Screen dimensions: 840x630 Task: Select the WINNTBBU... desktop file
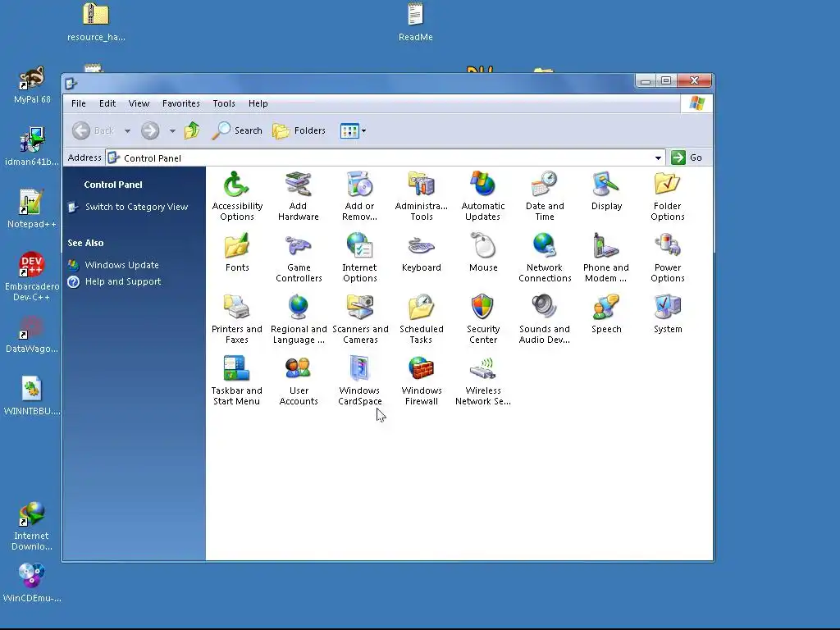click(x=32, y=396)
